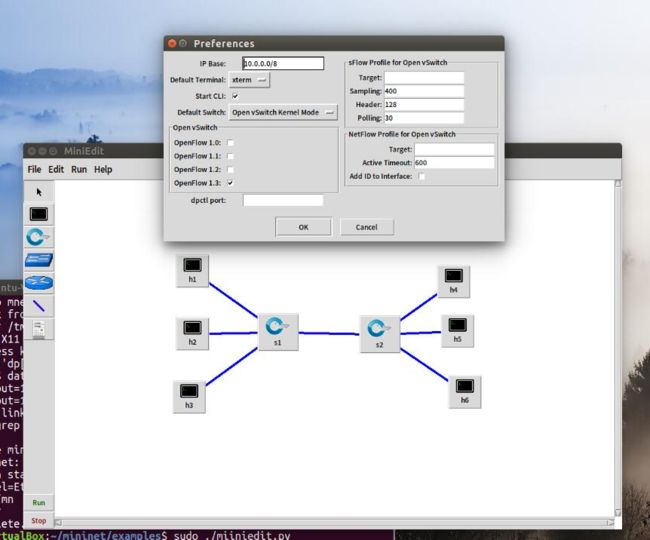Enable the OpenFlow 1.2 checkbox

click(x=230, y=170)
